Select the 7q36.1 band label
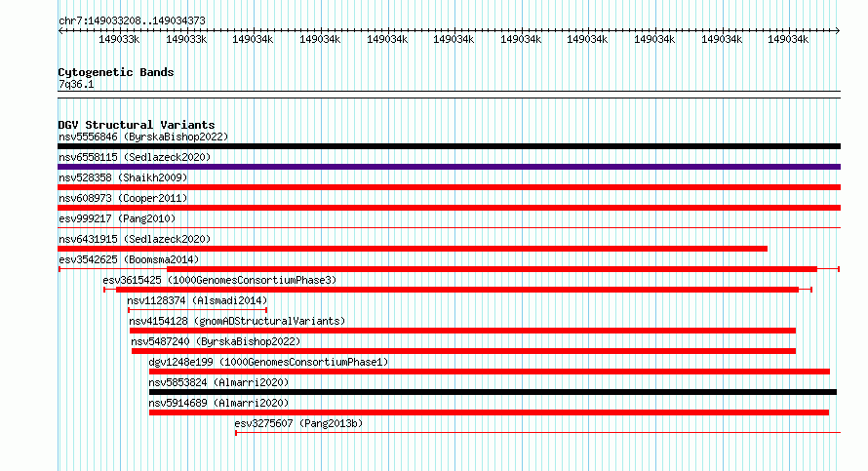This screenshot has height=471, width=868. (76, 84)
